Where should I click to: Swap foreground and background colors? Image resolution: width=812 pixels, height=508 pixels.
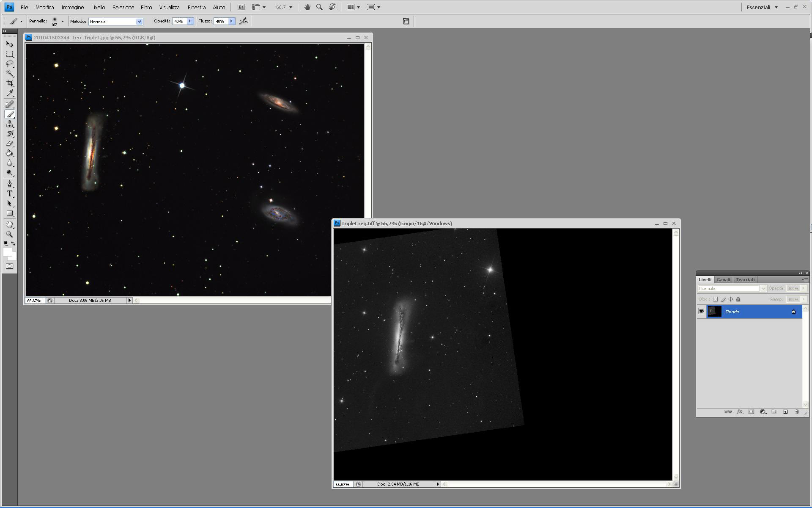point(14,243)
